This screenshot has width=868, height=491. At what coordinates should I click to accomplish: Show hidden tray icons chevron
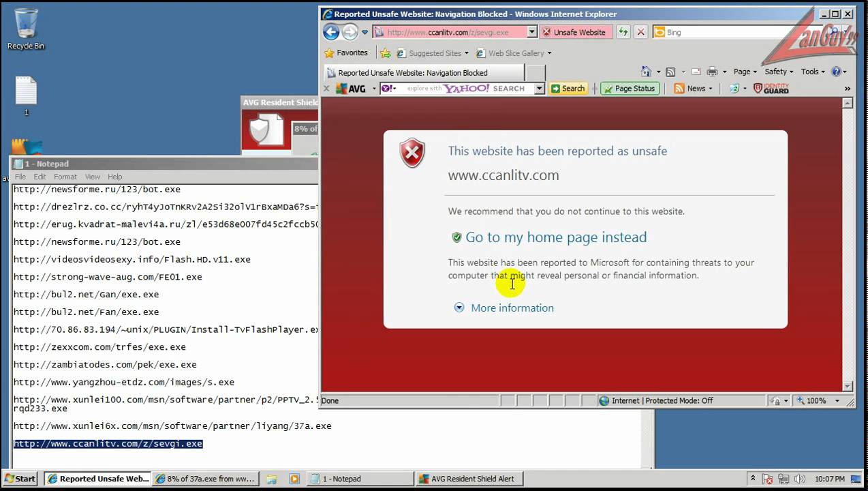coord(753,479)
